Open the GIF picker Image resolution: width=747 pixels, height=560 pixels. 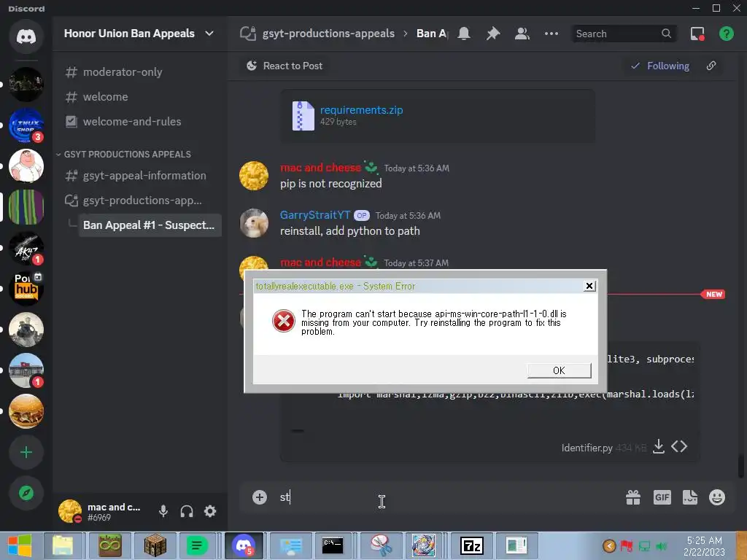[662, 497]
